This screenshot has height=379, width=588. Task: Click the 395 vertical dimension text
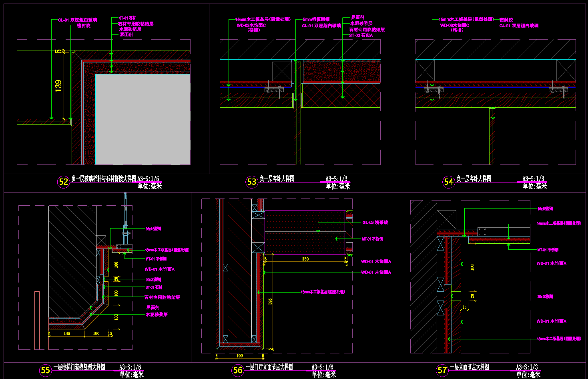(x=270, y=301)
